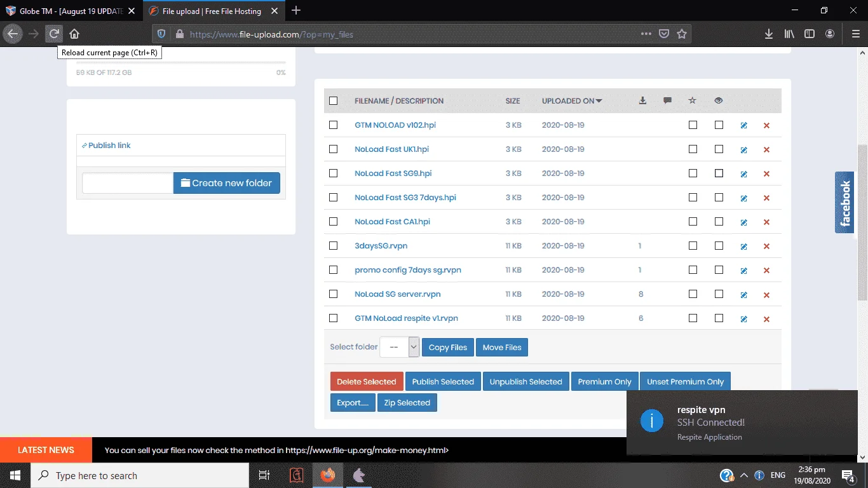Open the respite vpn SSH Connected notification
Viewport: 868px width, 488px height.
point(742,423)
